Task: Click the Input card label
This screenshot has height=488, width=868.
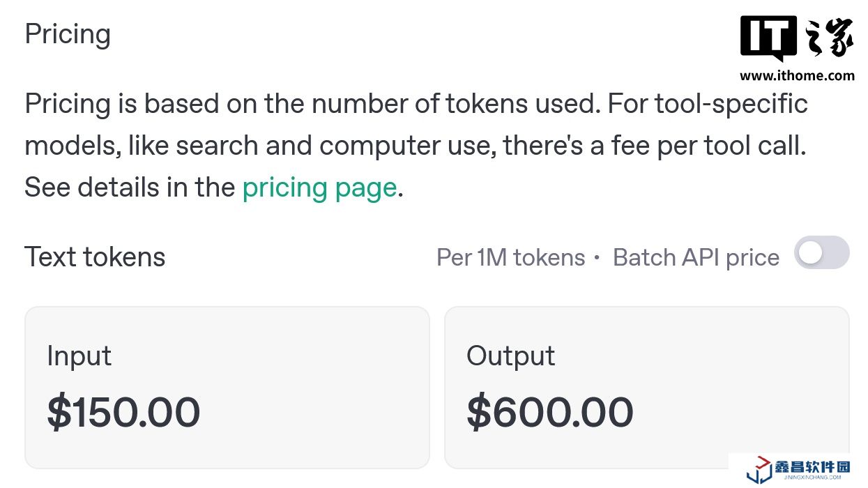Action: click(x=79, y=356)
